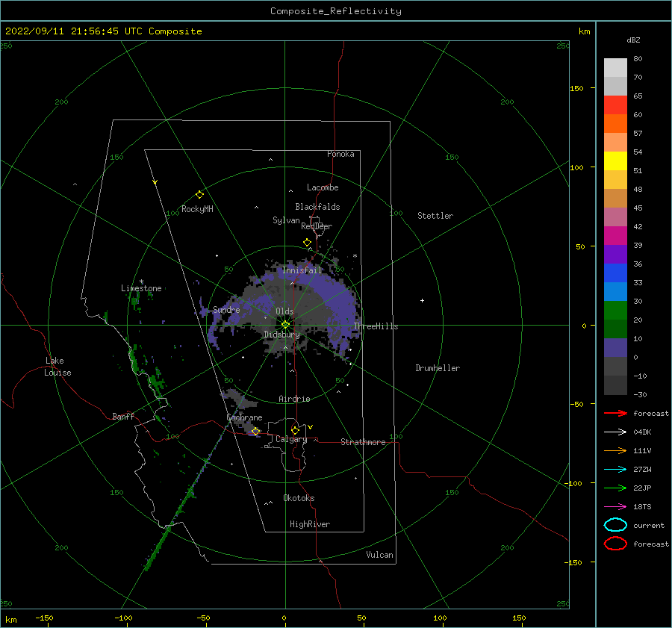Click the Calgary city label
672x628 pixels.
tap(291, 439)
